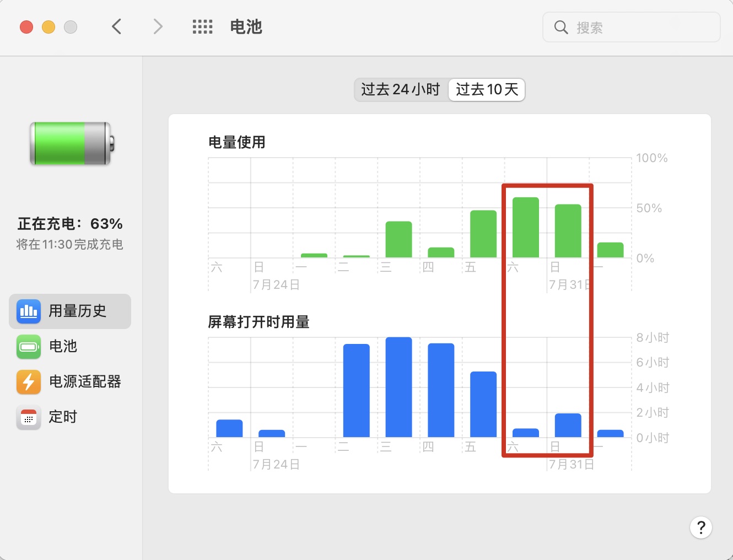733x560 pixels.
Task: Click the forward navigation arrow
Action: (158, 26)
